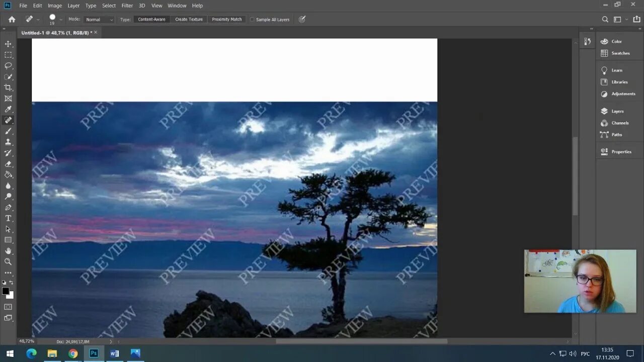Open the Search icon at top right
The width and height of the screenshot is (644, 362).
tap(605, 19)
